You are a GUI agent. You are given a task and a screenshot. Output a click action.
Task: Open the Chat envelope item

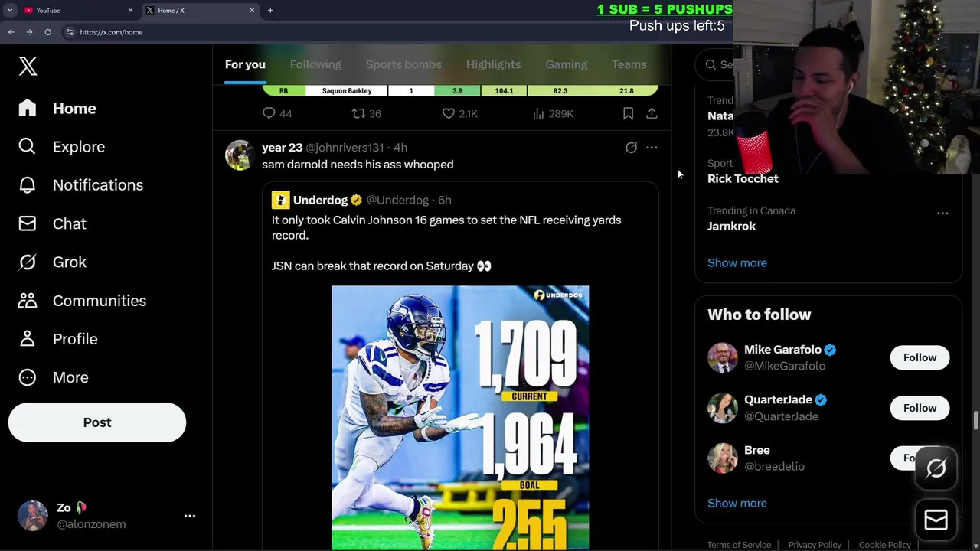[x=52, y=223]
